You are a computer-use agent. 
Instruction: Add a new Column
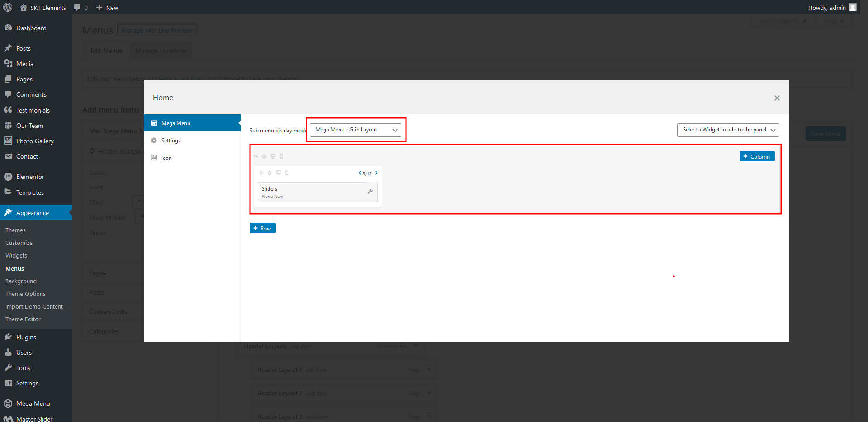(757, 156)
